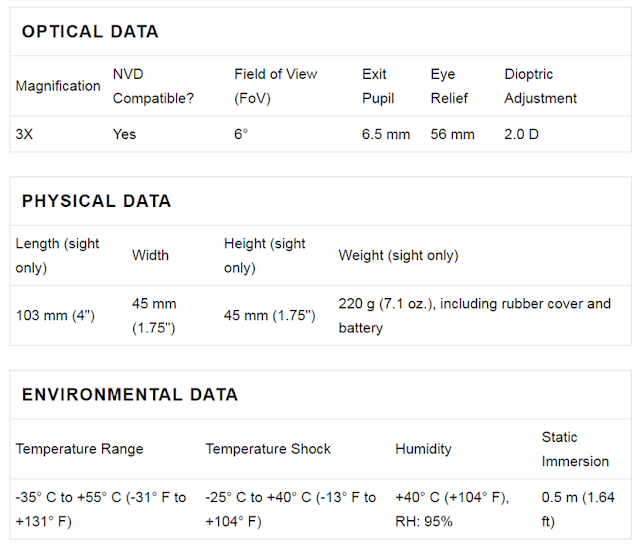
Task: Click the Field of View (FoV) header
Action: pyautogui.click(x=276, y=86)
